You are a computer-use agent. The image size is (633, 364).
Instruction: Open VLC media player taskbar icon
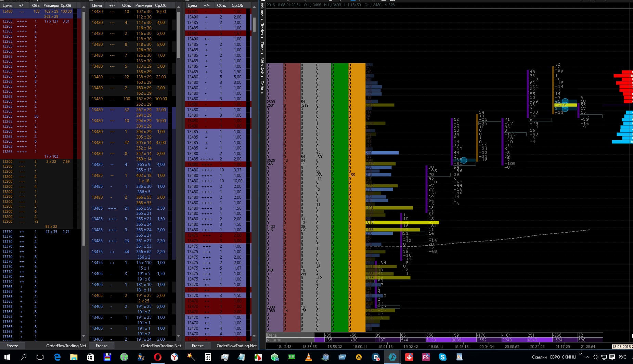309,357
